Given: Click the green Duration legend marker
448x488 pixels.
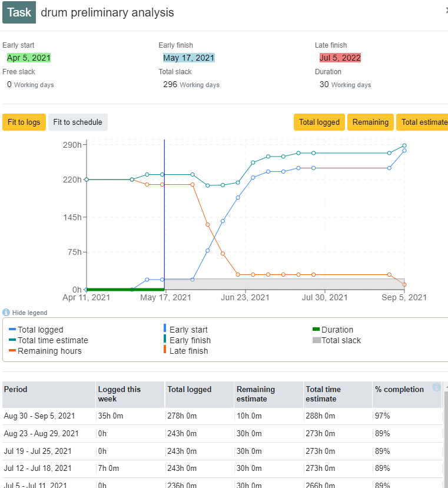Looking at the screenshot, I should [x=316, y=329].
